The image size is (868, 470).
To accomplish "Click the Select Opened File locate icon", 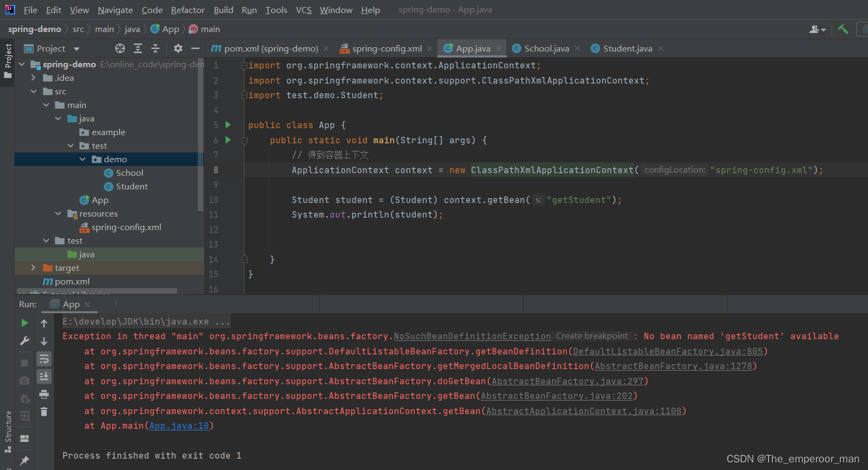I will click(120, 48).
